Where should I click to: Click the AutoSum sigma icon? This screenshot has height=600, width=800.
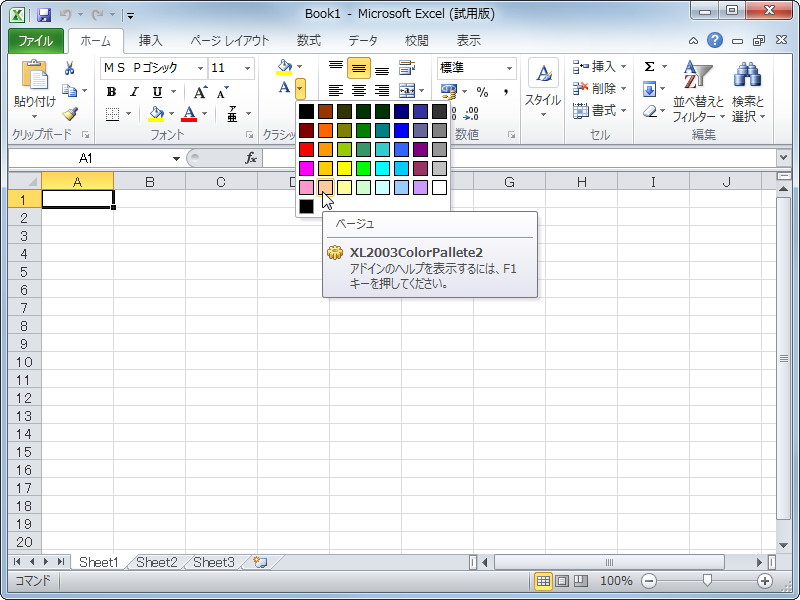click(649, 67)
